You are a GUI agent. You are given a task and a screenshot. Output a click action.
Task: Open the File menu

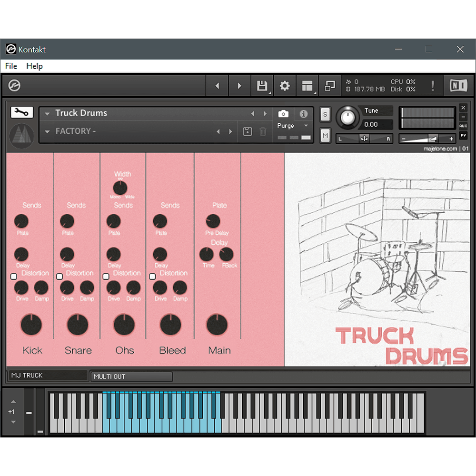point(11,66)
